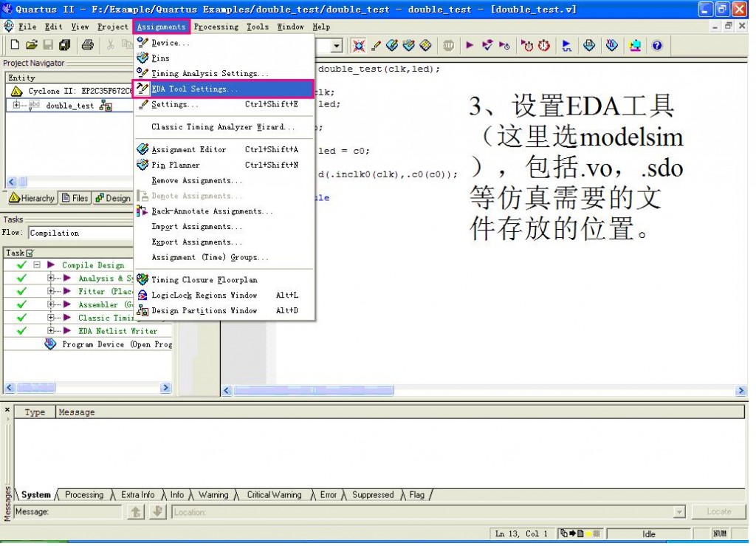Click the Cyclone II warning triangle icon
This screenshot has height=546, width=756.
click(x=16, y=92)
